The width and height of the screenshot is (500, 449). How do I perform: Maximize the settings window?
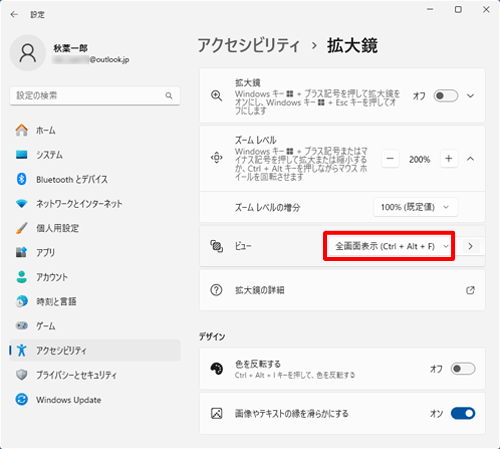(458, 9)
